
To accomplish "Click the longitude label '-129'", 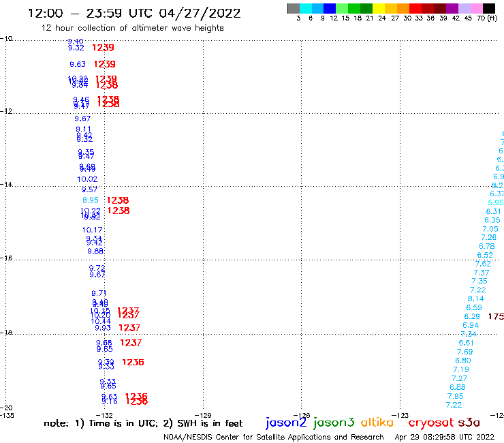I will [x=203, y=415].
